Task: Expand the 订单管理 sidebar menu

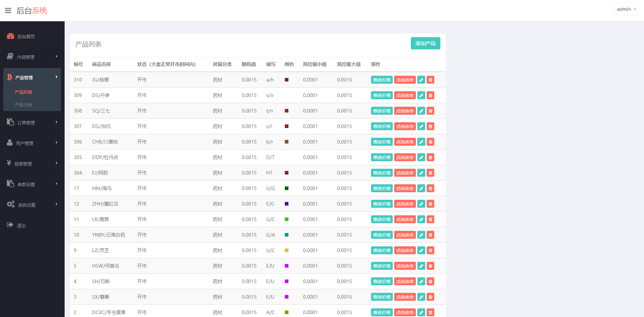Action: 32,123
